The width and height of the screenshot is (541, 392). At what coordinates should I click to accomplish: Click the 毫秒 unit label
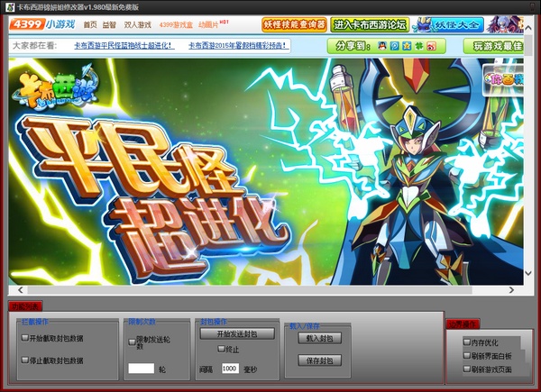pyautogui.click(x=250, y=369)
